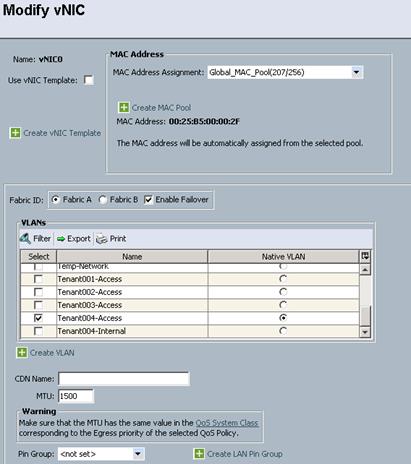Select the Fabric B radio button

point(102,200)
